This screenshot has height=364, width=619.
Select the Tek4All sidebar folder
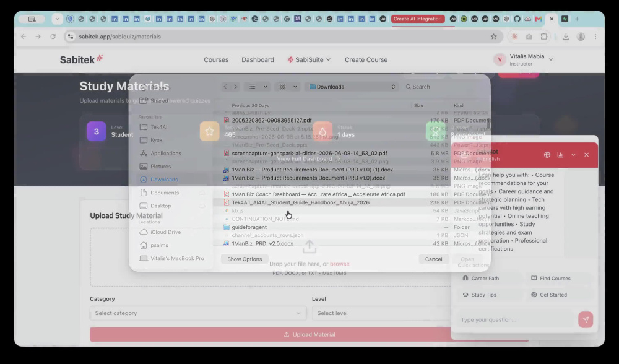click(x=159, y=127)
